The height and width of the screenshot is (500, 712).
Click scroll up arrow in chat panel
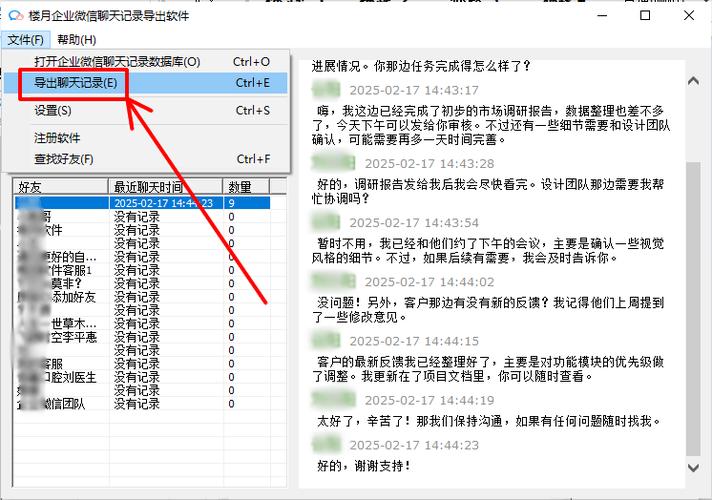coord(693,81)
